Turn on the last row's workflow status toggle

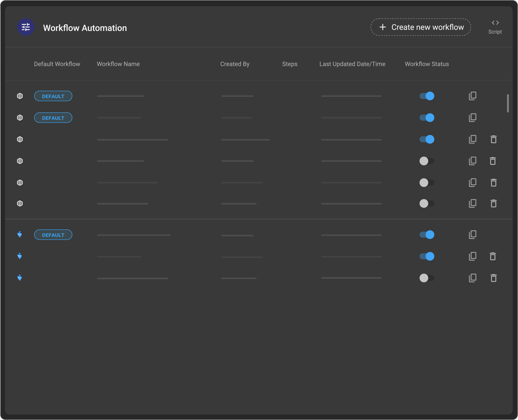point(427,278)
